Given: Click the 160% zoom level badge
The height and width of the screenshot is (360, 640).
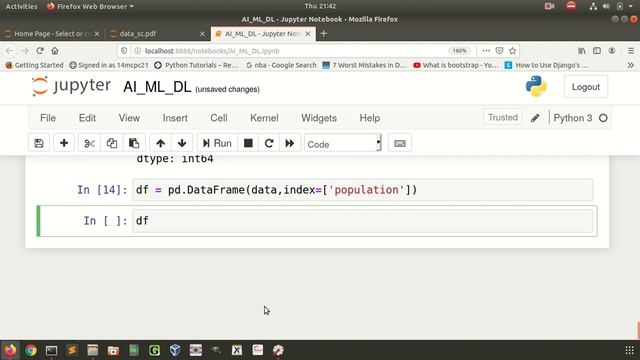Looking at the screenshot, I should click(460, 51).
